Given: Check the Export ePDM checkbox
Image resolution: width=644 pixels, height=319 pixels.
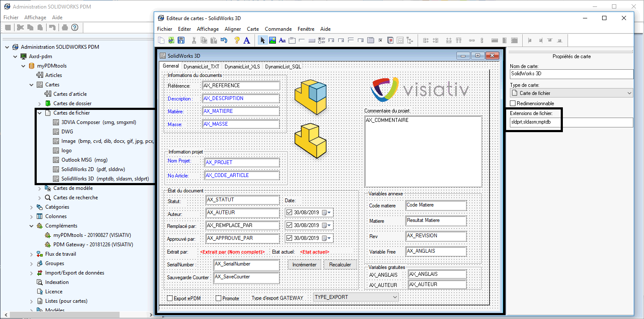Looking at the screenshot, I should tap(170, 298).
